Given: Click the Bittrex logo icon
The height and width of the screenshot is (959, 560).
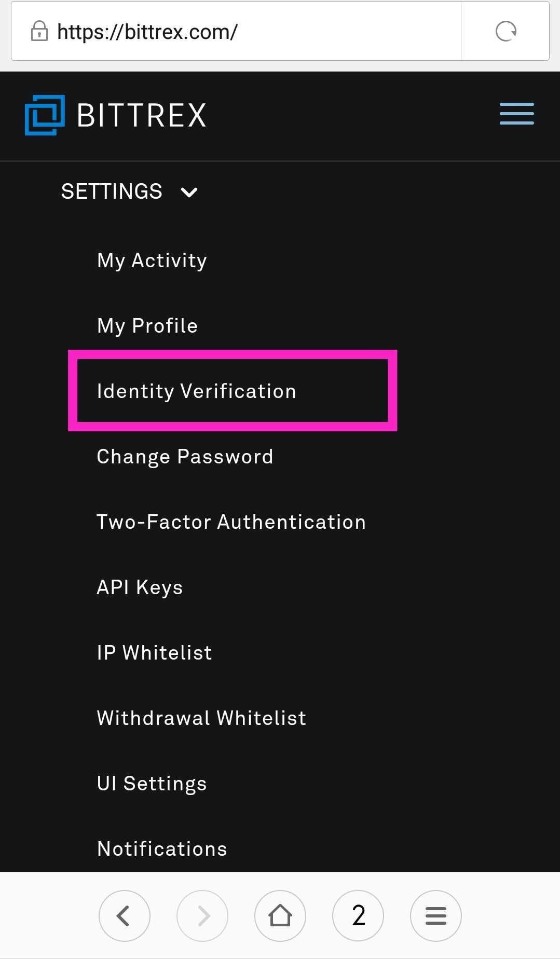Looking at the screenshot, I should 45,115.
